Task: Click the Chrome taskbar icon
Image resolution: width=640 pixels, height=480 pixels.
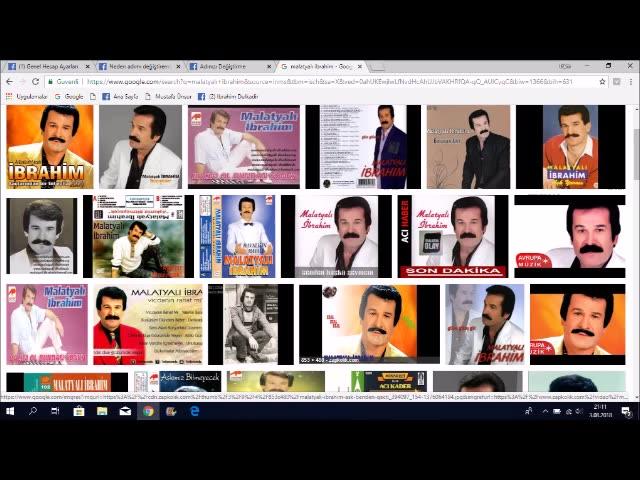Action: pyautogui.click(x=148, y=411)
